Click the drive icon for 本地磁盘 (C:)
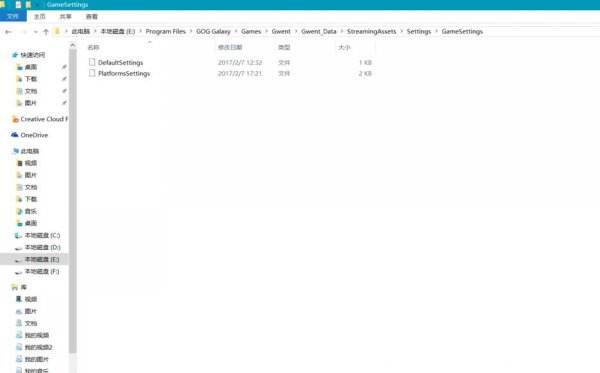Screen dimensions: 600x373 click(18, 236)
